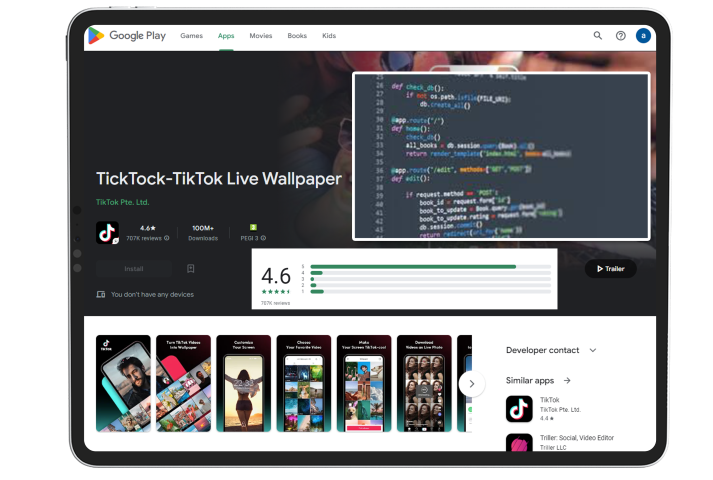
Task: Click the 100M+ Downloads stat
Action: coord(203,232)
